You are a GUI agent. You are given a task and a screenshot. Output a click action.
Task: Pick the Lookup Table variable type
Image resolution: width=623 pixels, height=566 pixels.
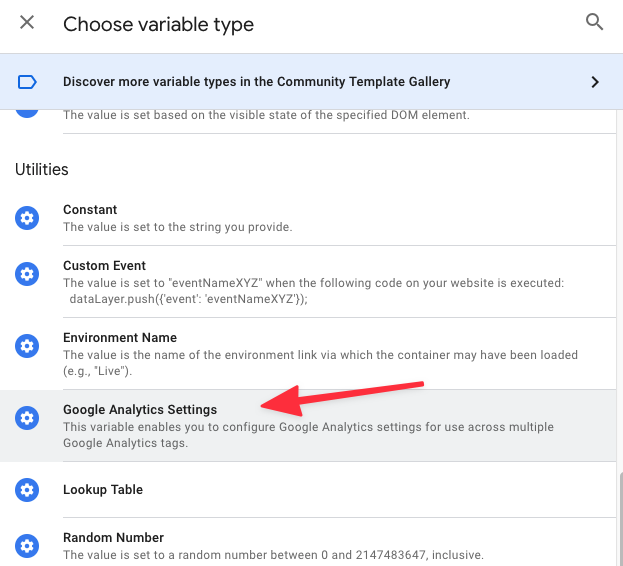308,489
